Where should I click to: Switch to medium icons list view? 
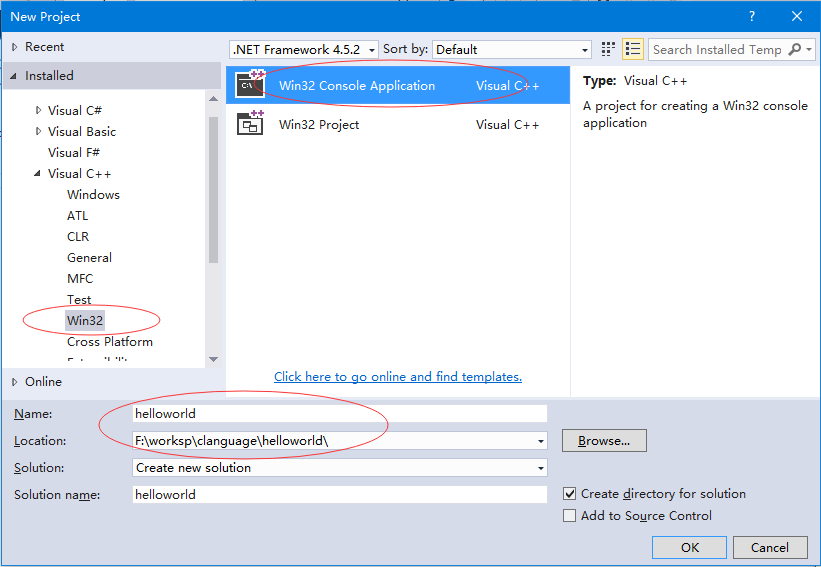point(632,49)
